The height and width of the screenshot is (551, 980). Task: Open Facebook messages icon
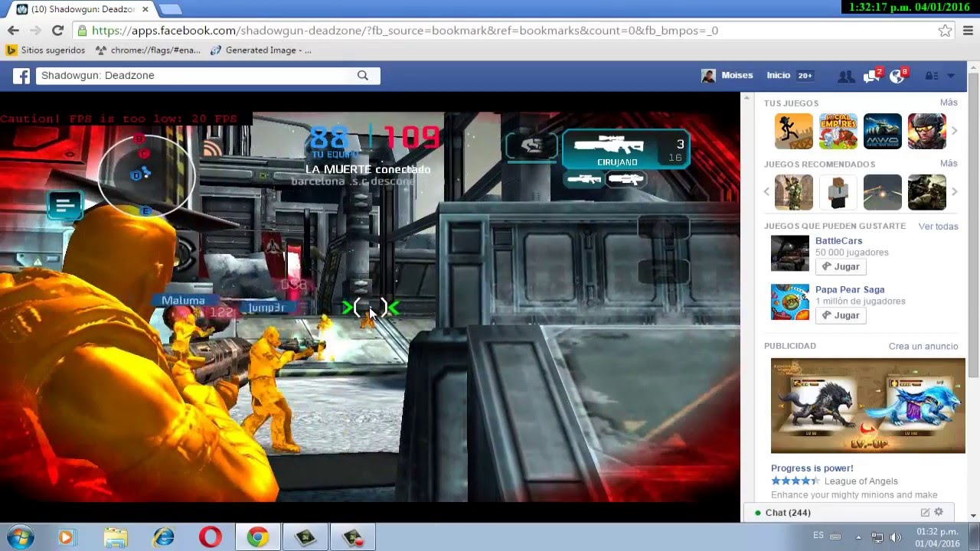[871, 76]
